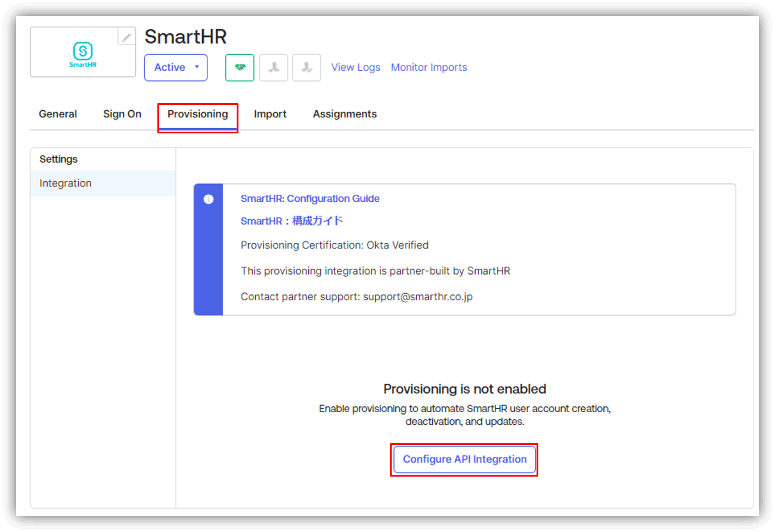Screen dimensions: 775x532
Task: Open the Assignments tab
Action: [345, 114]
